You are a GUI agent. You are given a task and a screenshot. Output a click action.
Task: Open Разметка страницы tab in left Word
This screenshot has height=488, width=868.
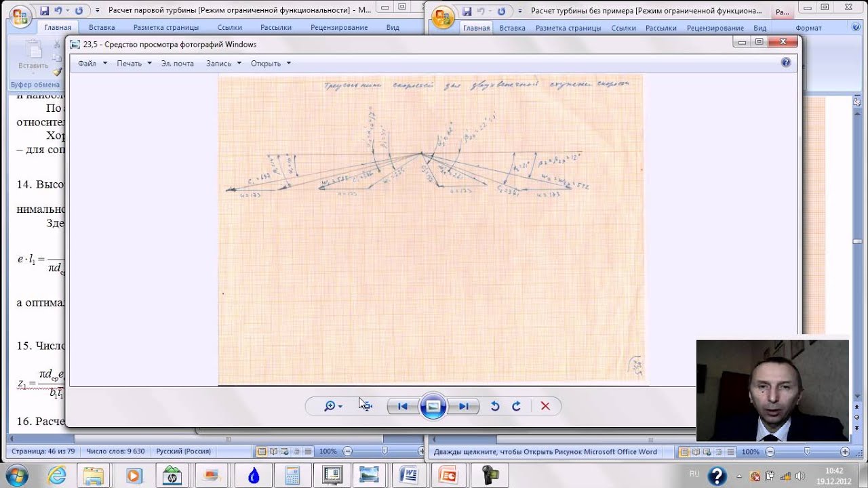coord(166,28)
